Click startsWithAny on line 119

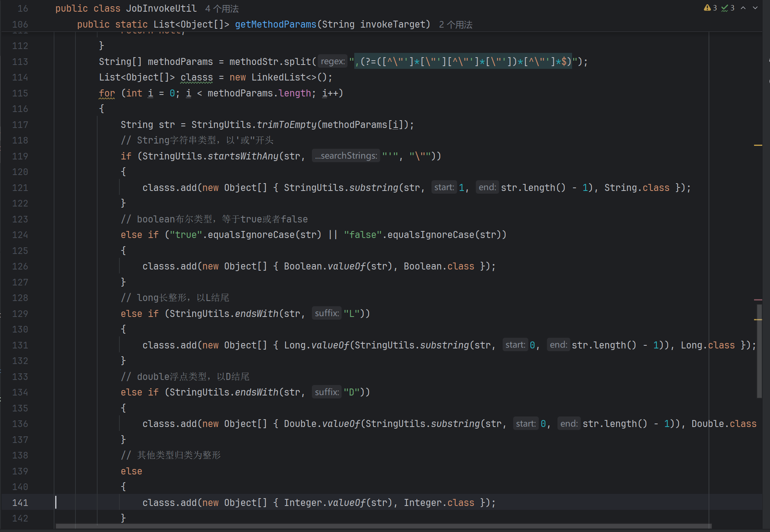(243, 156)
